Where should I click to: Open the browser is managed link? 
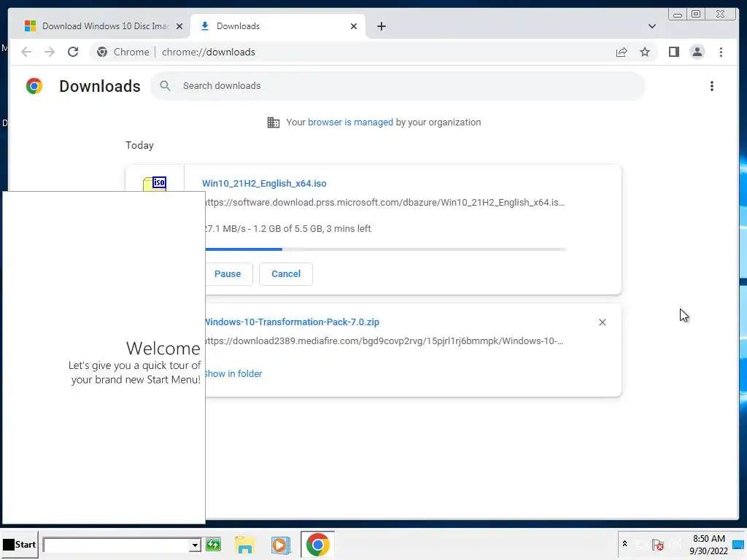[x=350, y=122]
